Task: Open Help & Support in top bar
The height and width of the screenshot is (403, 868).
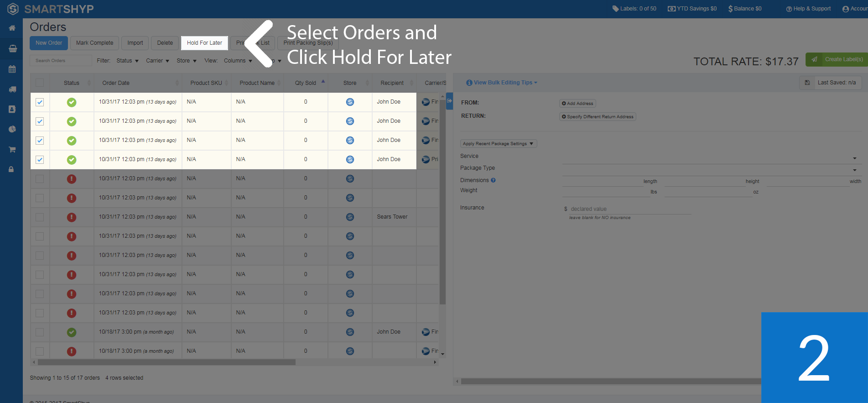Action: point(809,9)
